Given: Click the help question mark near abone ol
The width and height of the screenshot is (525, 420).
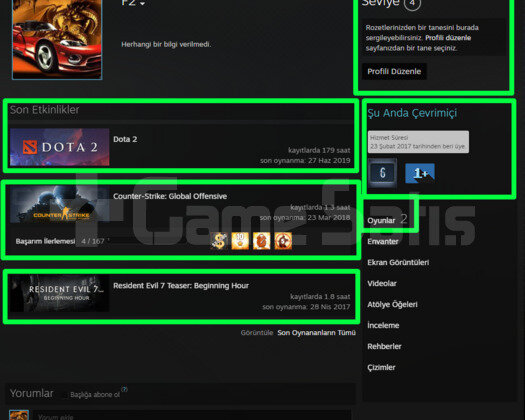Looking at the screenshot, I should 124,389.
